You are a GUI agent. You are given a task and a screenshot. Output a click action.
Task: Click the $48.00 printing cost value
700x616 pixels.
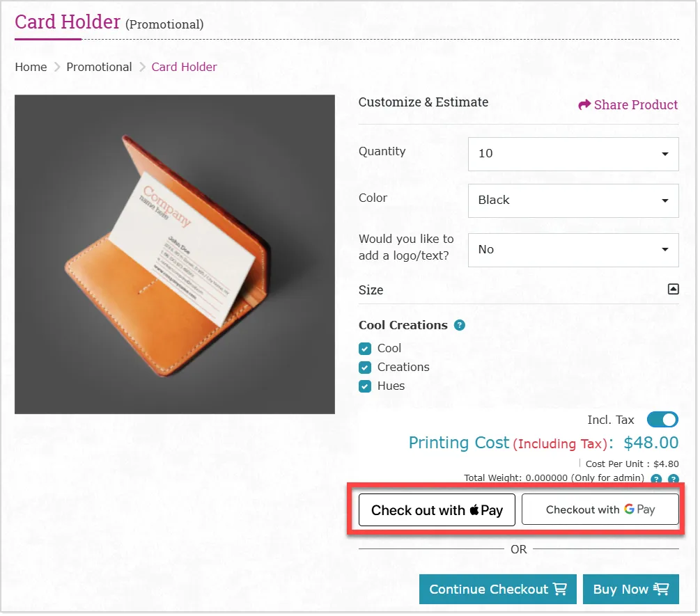point(652,444)
